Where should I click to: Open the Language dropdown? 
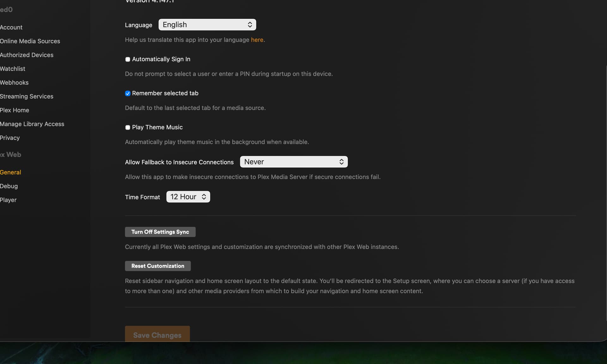(207, 25)
